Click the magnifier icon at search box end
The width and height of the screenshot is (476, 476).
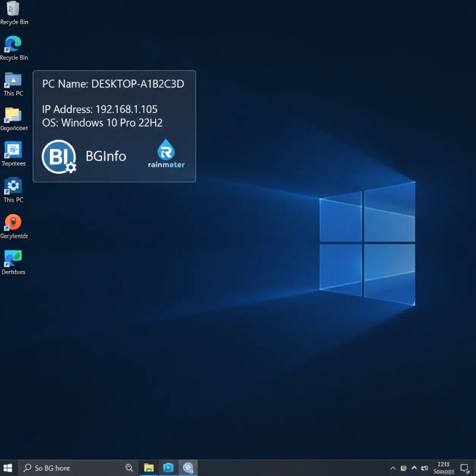pos(129,468)
